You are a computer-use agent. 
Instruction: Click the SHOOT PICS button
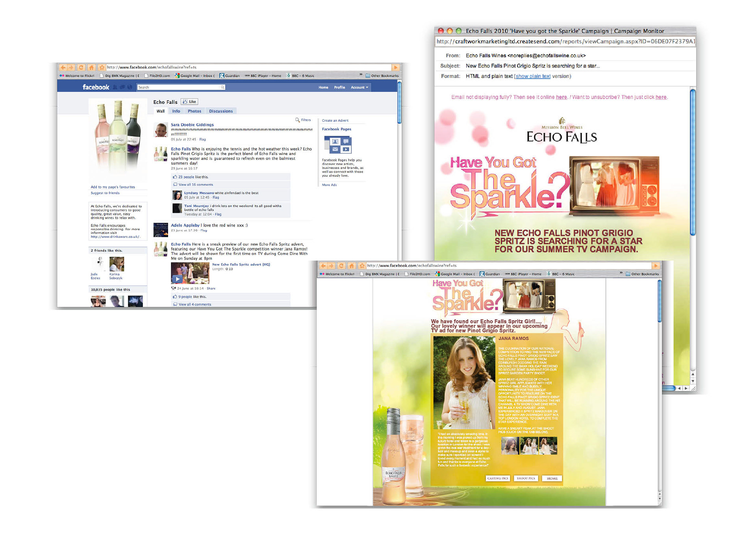(x=526, y=478)
